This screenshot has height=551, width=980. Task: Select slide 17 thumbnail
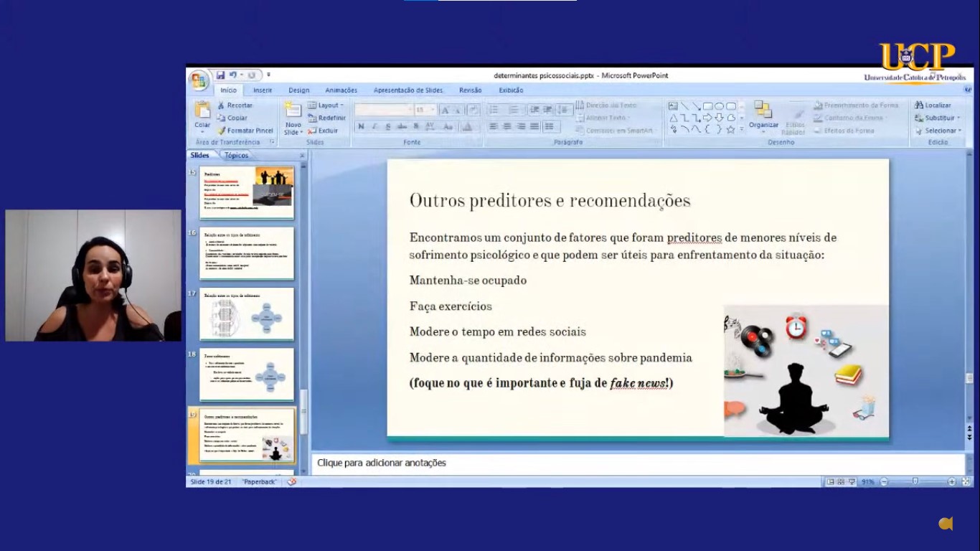pos(247,314)
